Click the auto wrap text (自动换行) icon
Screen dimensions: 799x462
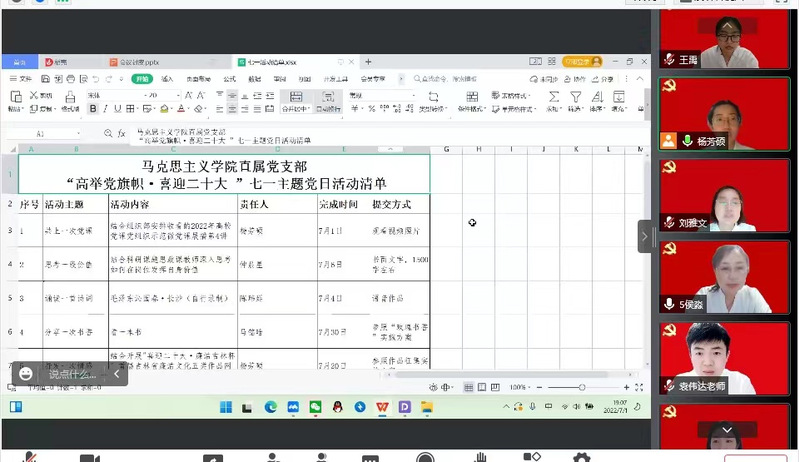click(x=327, y=98)
